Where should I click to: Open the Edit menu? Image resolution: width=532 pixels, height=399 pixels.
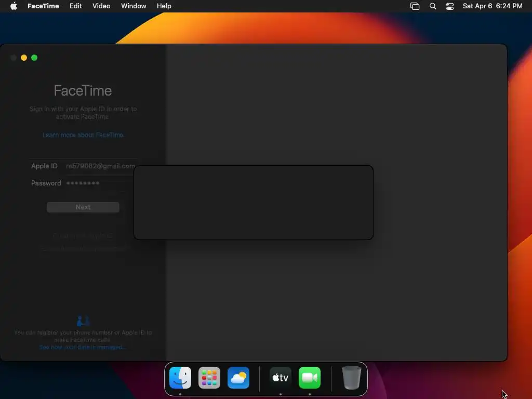[x=76, y=6]
